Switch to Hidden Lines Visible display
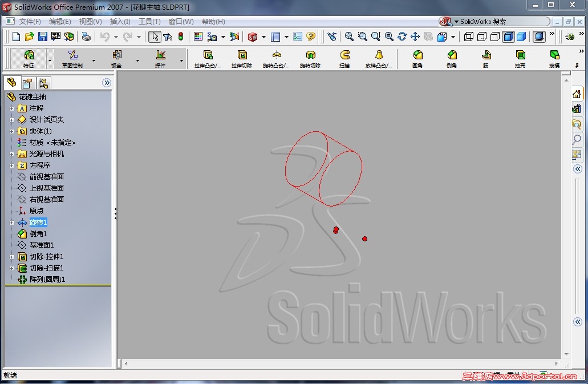Viewport: 588px width, 384px height. 482,37
